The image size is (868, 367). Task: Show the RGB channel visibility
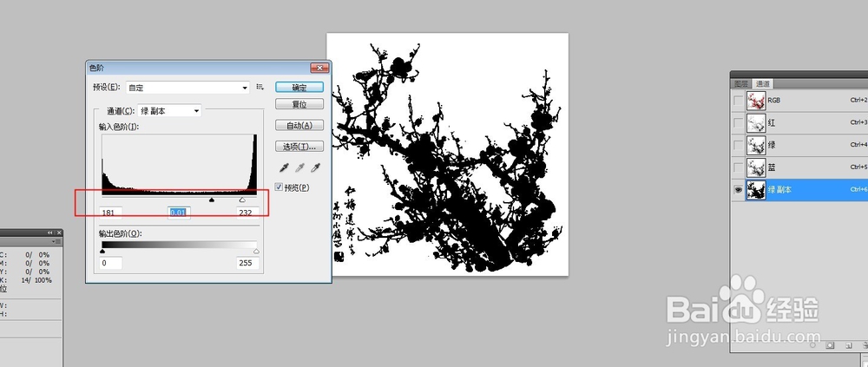[x=738, y=101]
